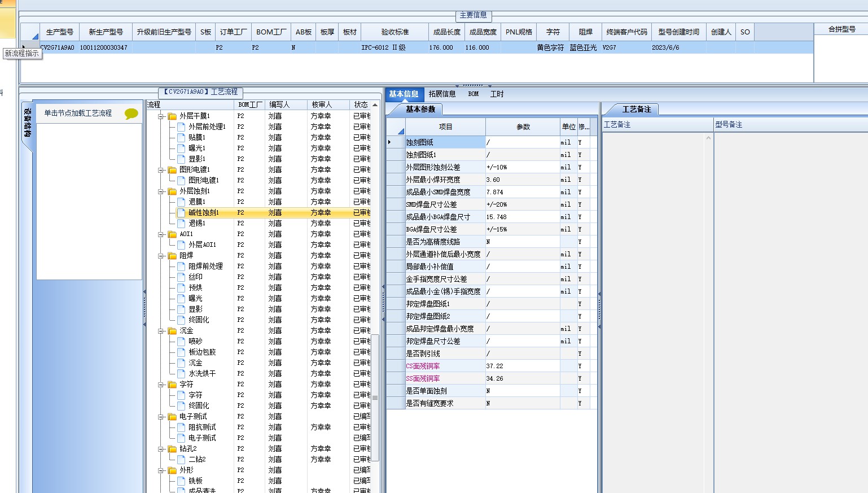Screen dimensions: 868x493
Task: Click the document icon beside 水洗烘干
Action: 181,373
